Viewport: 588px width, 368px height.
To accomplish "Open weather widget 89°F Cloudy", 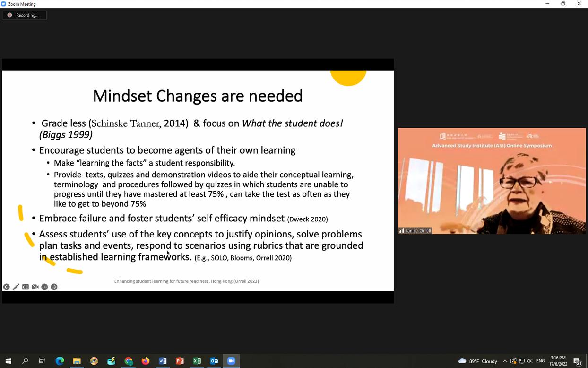I will (x=477, y=361).
